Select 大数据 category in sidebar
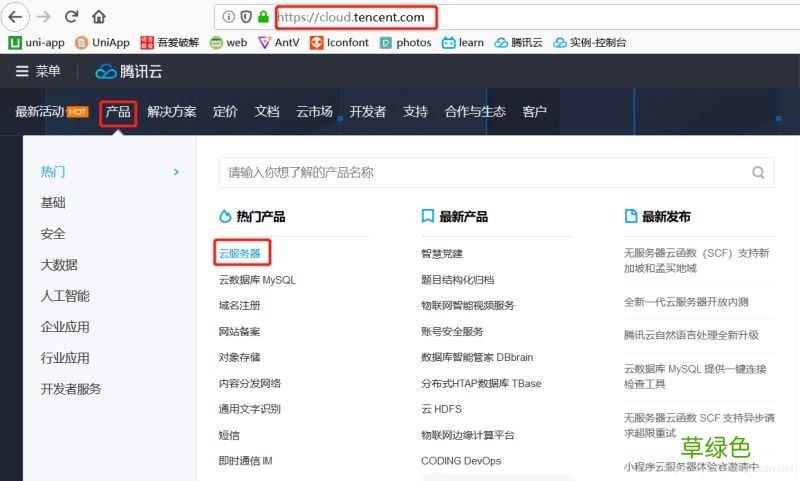The image size is (800, 481). coord(59,265)
